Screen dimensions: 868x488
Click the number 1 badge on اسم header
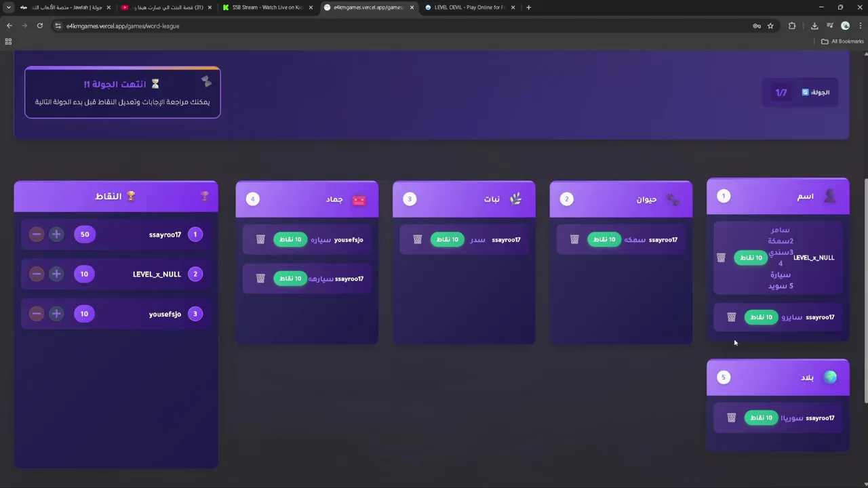(x=724, y=196)
